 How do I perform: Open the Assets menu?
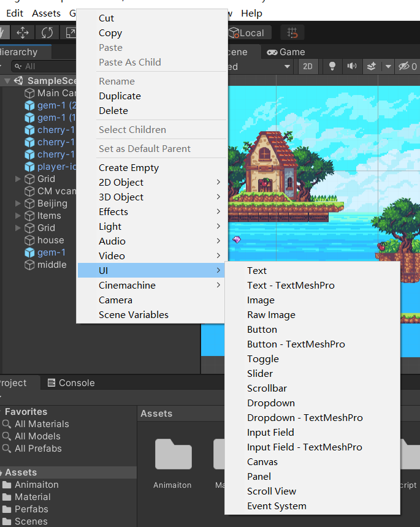pos(46,13)
